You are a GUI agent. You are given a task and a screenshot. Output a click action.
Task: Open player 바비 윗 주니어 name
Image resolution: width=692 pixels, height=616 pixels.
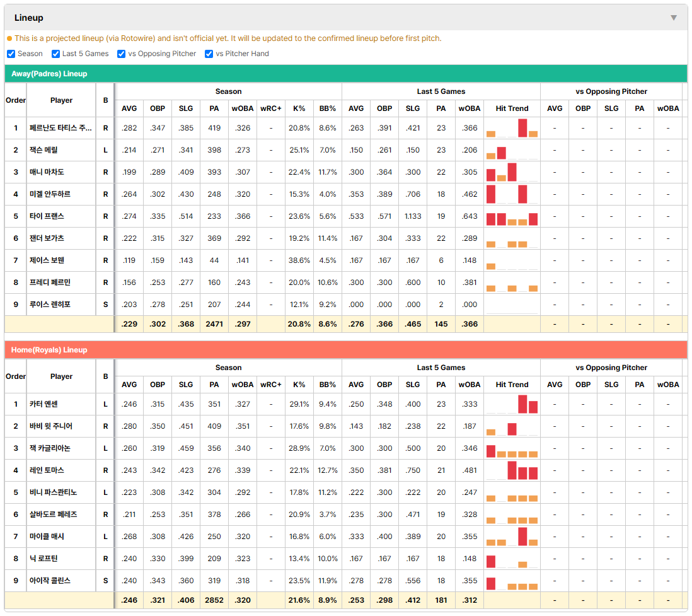[x=51, y=426]
